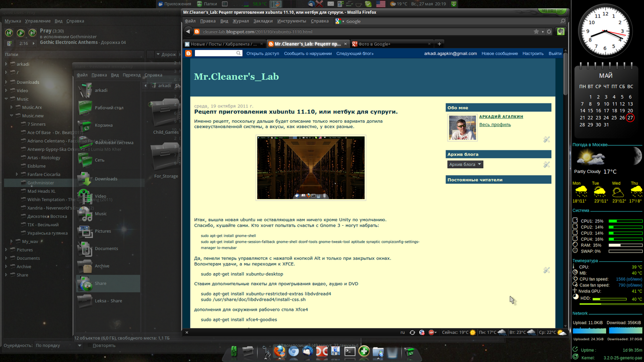The width and height of the screenshot is (644, 362).
Task: Click US flag keyboard layout indicator
Action: pos(381,4)
